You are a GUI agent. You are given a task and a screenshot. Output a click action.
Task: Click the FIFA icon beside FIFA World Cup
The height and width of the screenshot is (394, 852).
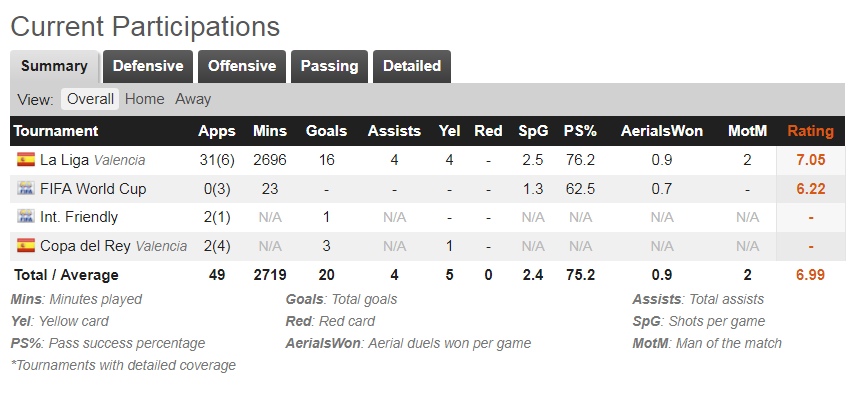coord(26,189)
